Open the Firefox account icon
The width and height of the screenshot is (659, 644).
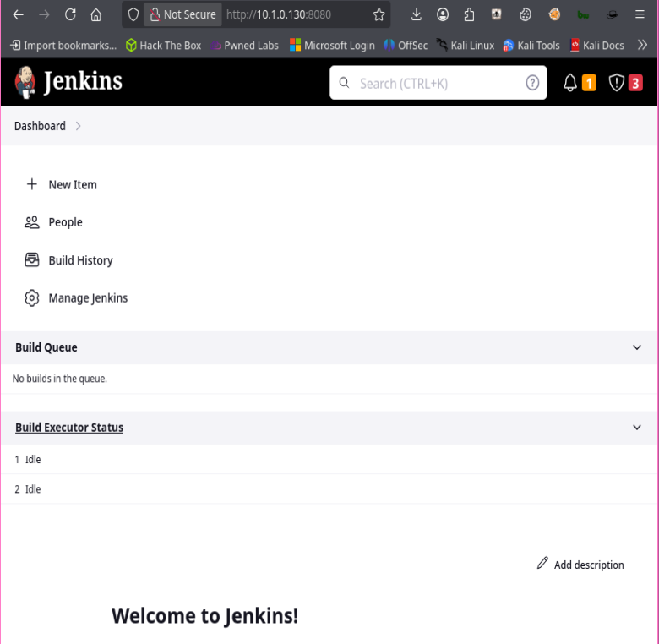pos(443,14)
